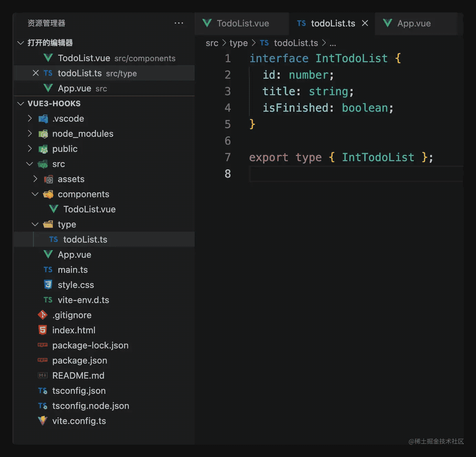Click the git icon next to .gitignore
Viewport: 476px width, 457px height.
pos(43,315)
